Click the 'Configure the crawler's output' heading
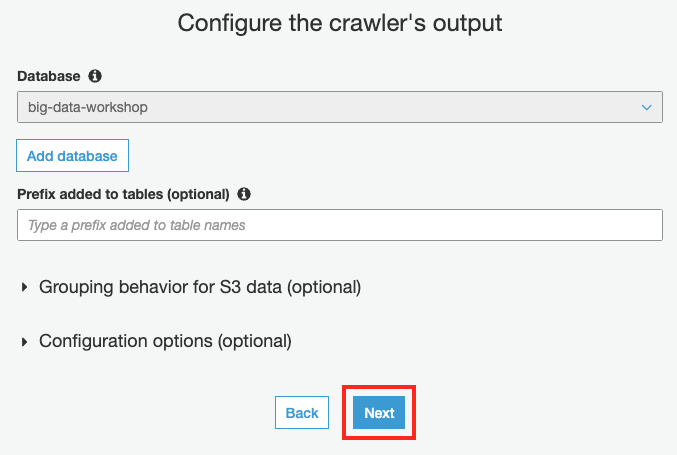 coord(339,22)
